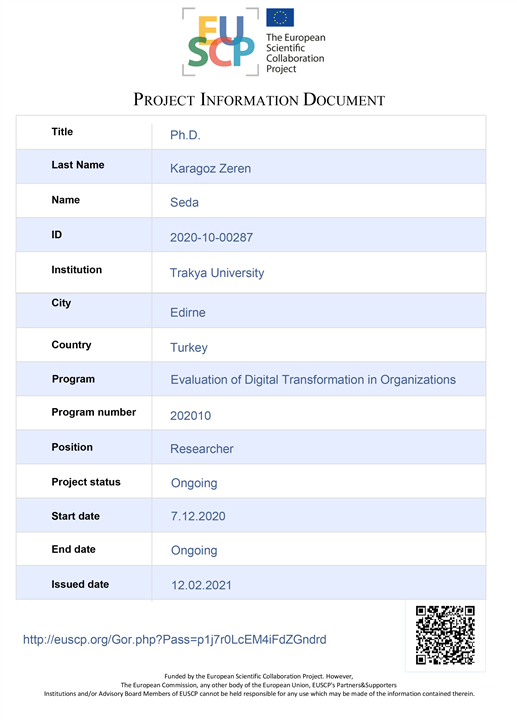Select the ID number 2020-10-00287
The width and height of the screenshot is (517, 720).
click(211, 237)
